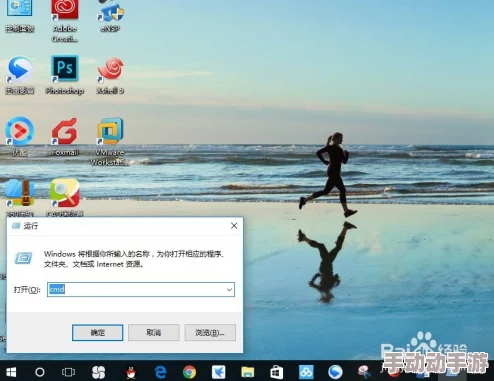Select the archive tool icon with brown belt
Image resolution: width=494 pixels, height=381 pixels.
(x=19, y=197)
